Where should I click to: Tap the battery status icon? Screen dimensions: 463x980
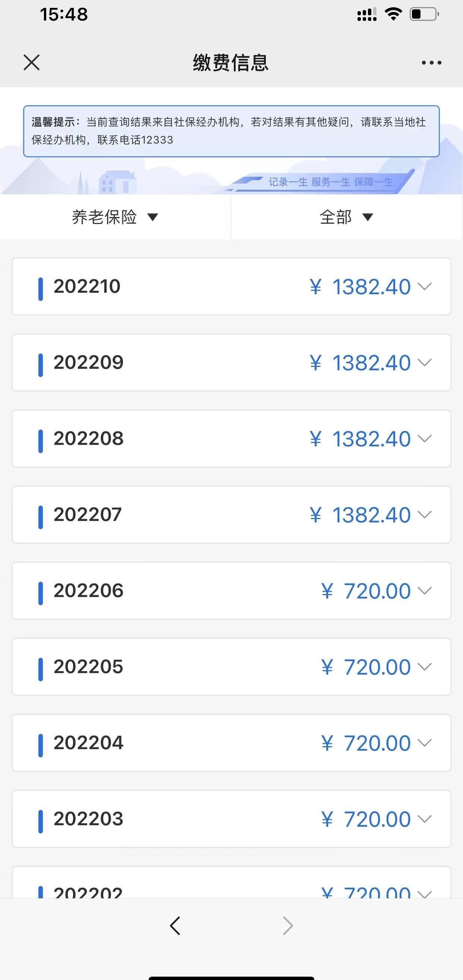424,14
